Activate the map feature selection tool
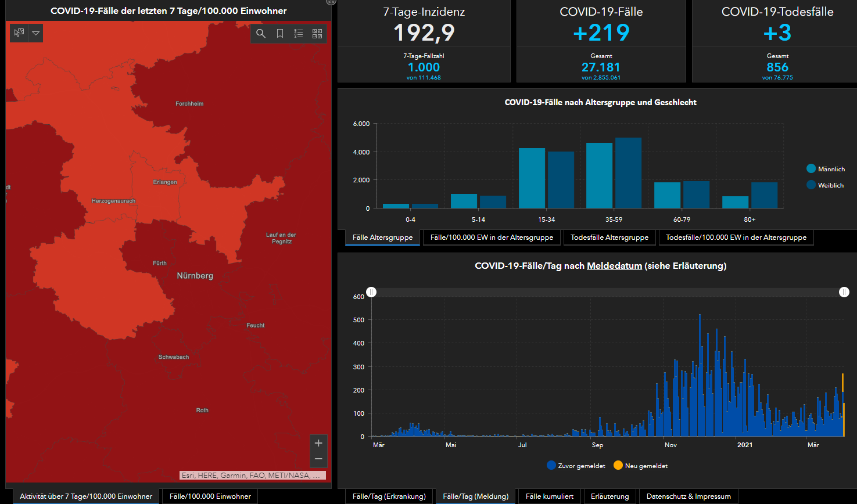 [19, 33]
